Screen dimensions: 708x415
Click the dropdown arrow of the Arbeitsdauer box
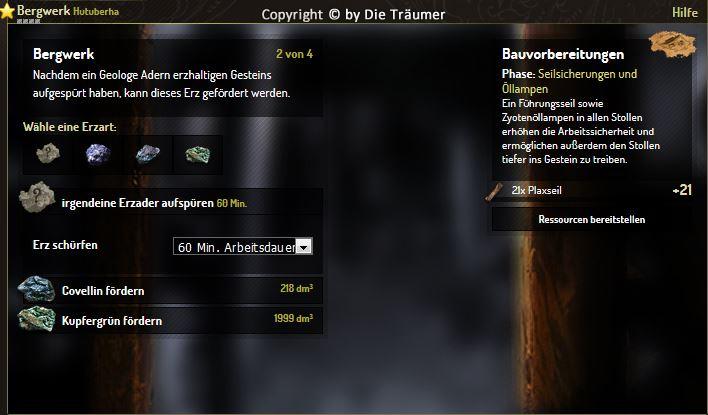point(304,247)
